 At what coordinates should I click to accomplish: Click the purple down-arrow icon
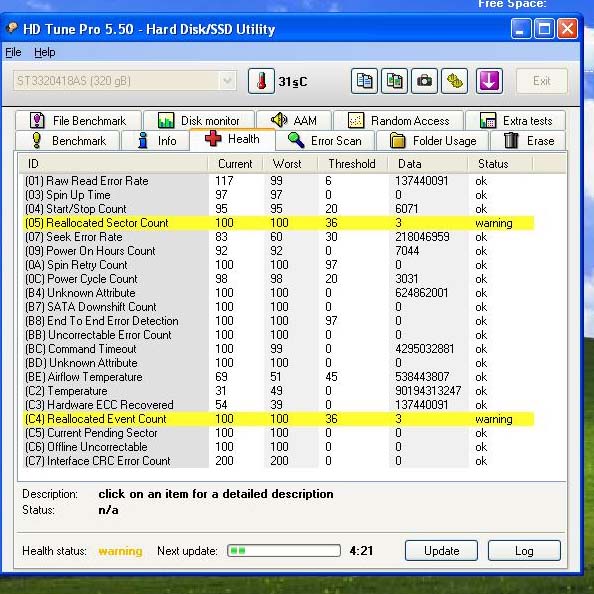(x=489, y=81)
